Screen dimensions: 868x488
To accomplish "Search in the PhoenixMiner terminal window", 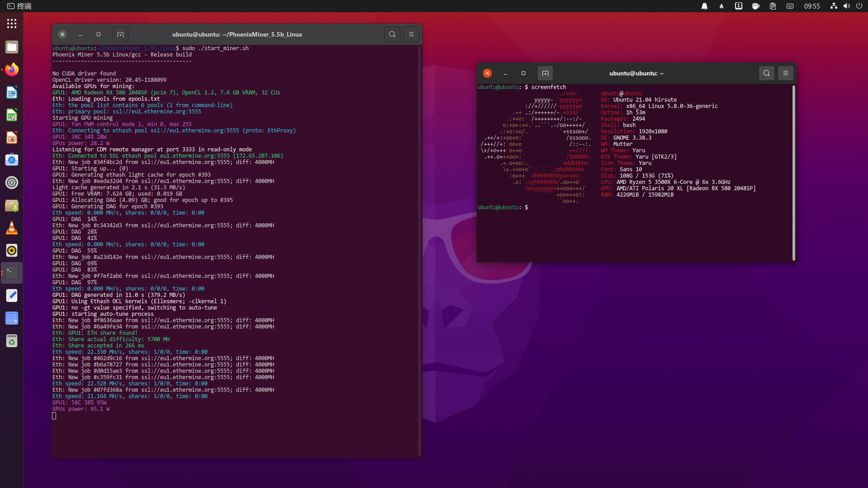I will 392,34.
